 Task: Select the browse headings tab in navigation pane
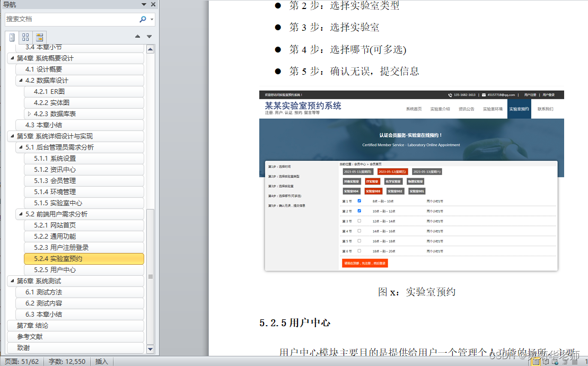12,37
